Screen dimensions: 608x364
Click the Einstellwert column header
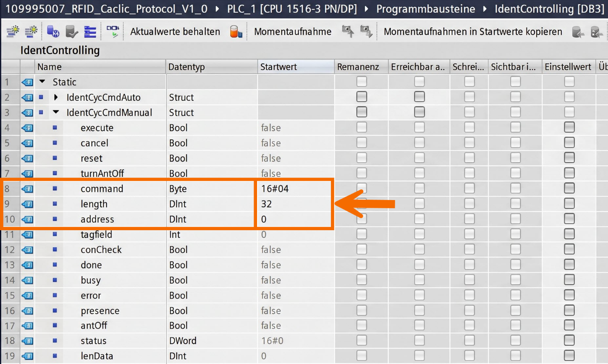(569, 67)
